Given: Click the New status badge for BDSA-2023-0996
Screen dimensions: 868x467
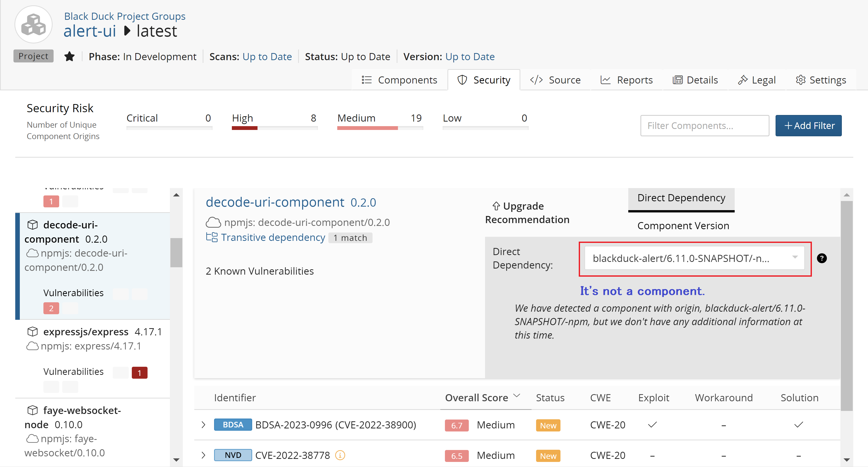Looking at the screenshot, I should [548, 425].
